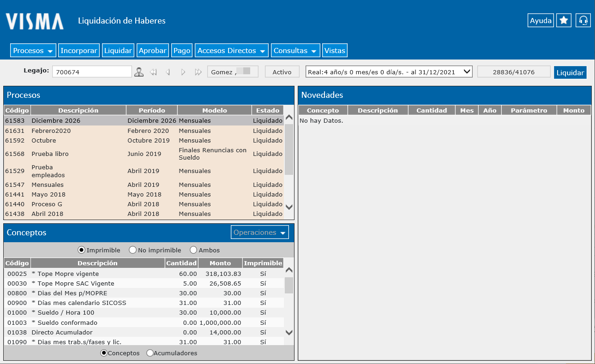Select concept 01003 Sueldo conformado

(x=144, y=322)
